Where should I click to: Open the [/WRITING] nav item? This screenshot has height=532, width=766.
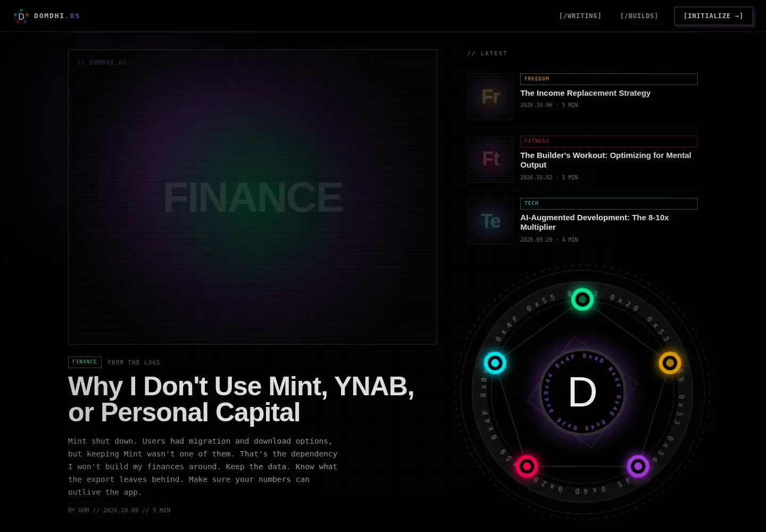[580, 16]
